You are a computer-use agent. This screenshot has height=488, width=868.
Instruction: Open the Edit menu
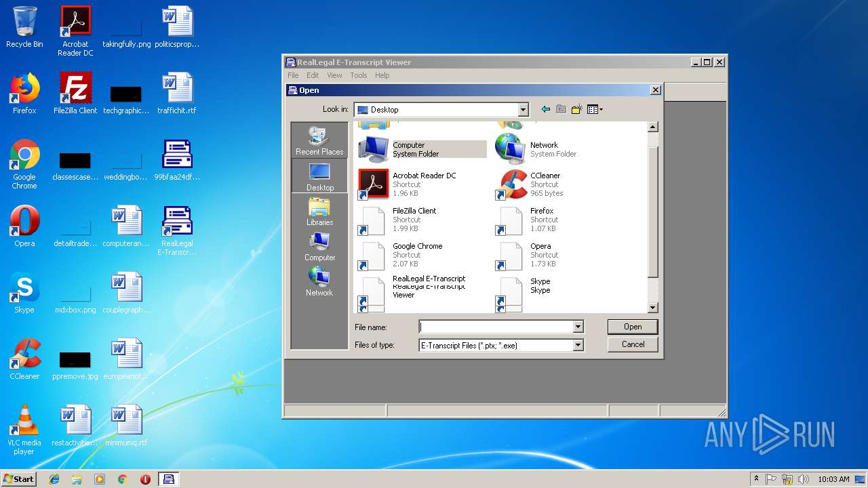(313, 75)
